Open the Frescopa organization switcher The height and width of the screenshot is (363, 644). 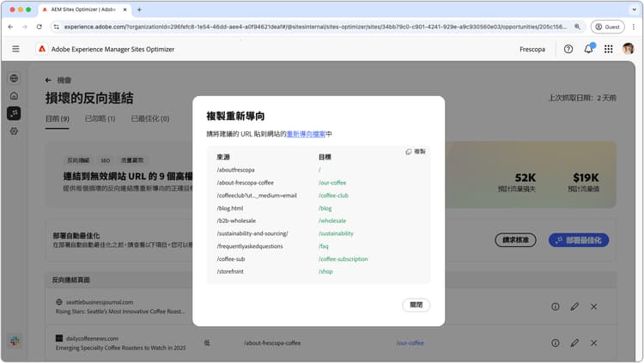coord(532,49)
